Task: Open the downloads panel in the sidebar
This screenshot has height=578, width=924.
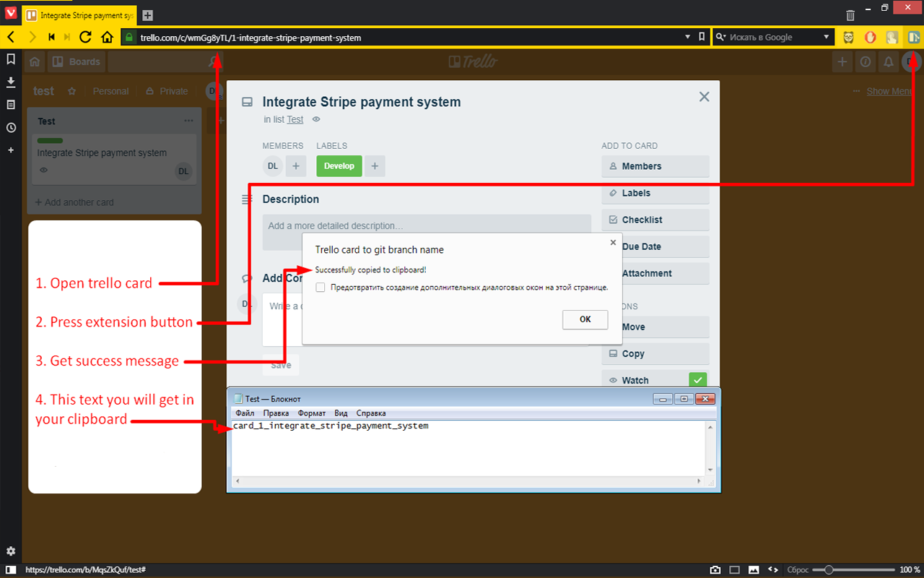Action: (10, 82)
